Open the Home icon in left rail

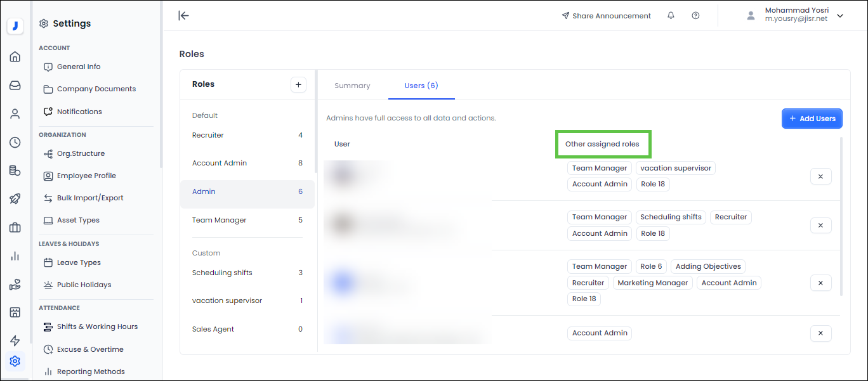point(15,57)
